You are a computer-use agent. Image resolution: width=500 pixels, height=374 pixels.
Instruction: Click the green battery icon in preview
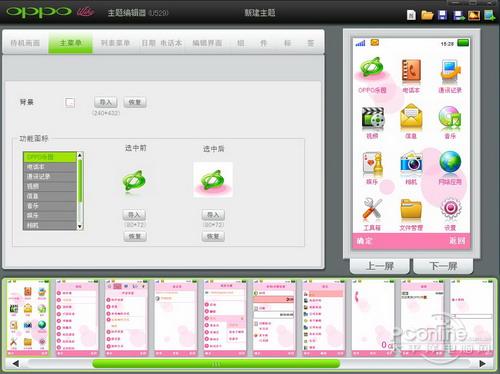tap(463, 43)
